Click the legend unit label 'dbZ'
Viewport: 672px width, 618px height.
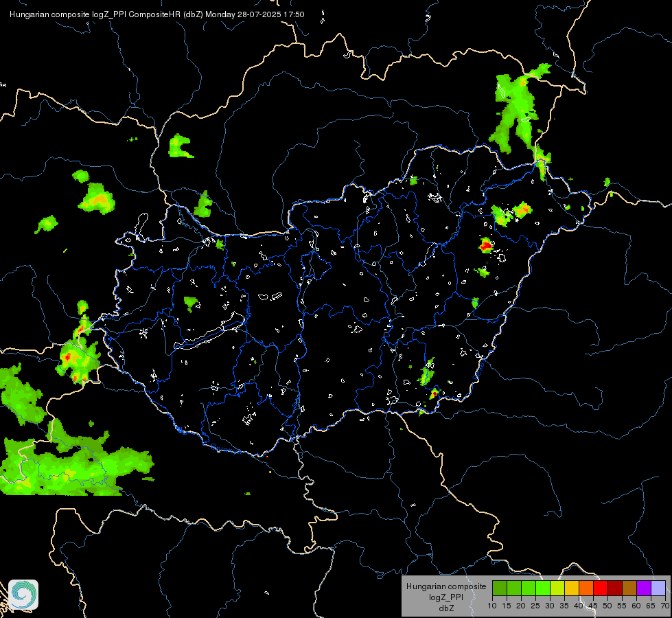click(x=446, y=608)
